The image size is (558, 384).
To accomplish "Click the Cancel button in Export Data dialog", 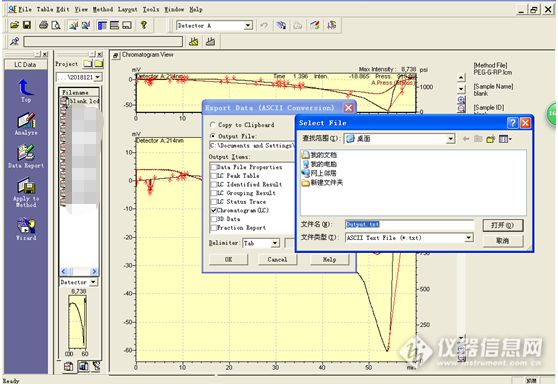I will coord(277,259).
